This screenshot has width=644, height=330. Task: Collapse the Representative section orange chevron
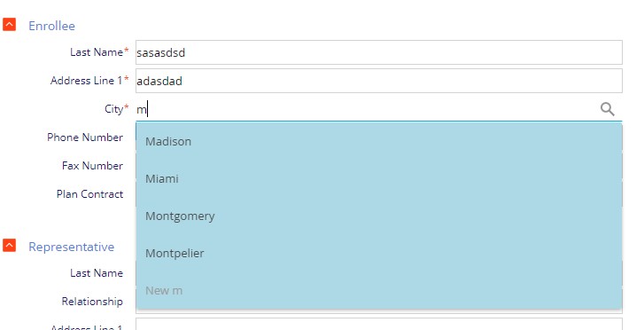(9, 245)
